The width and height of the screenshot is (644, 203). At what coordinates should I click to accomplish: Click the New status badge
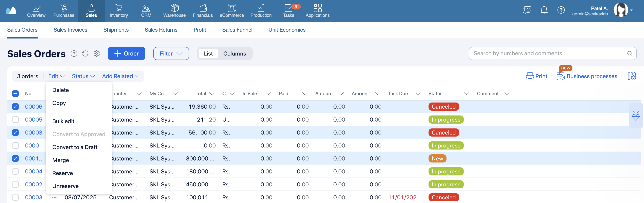click(437, 159)
